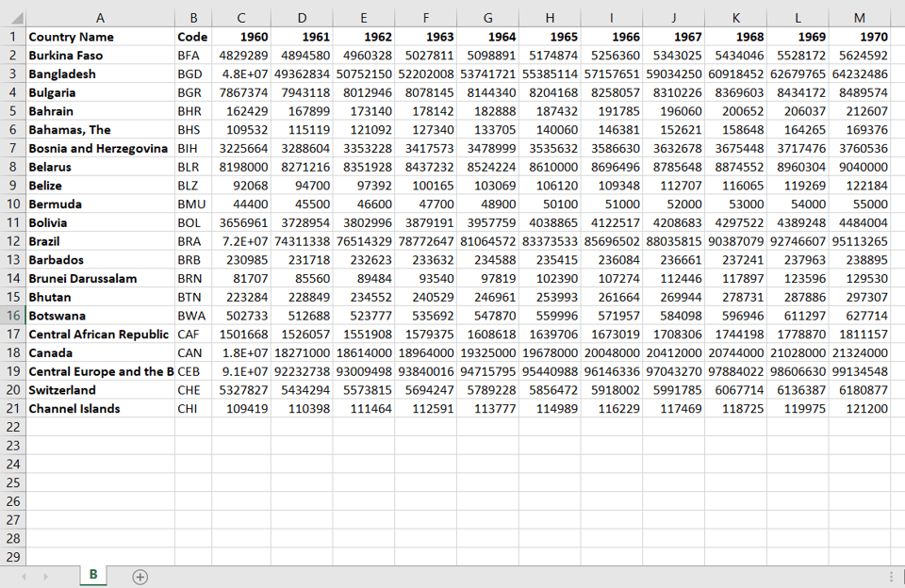The width and height of the screenshot is (905, 588).
Task: Click Bermuda 1964 value 48900
Action: pos(487,204)
